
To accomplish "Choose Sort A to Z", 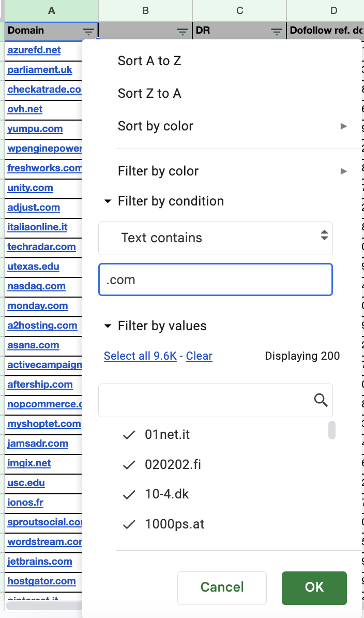I will (x=149, y=61).
